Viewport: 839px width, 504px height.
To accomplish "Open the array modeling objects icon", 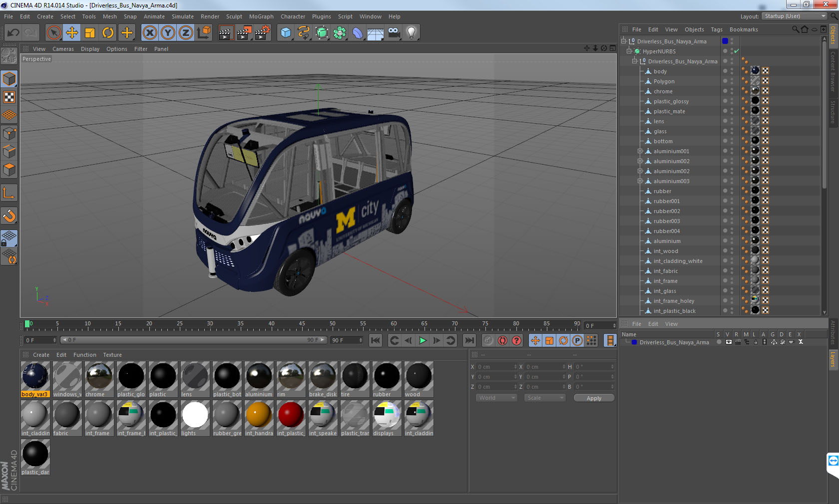I will tap(340, 33).
